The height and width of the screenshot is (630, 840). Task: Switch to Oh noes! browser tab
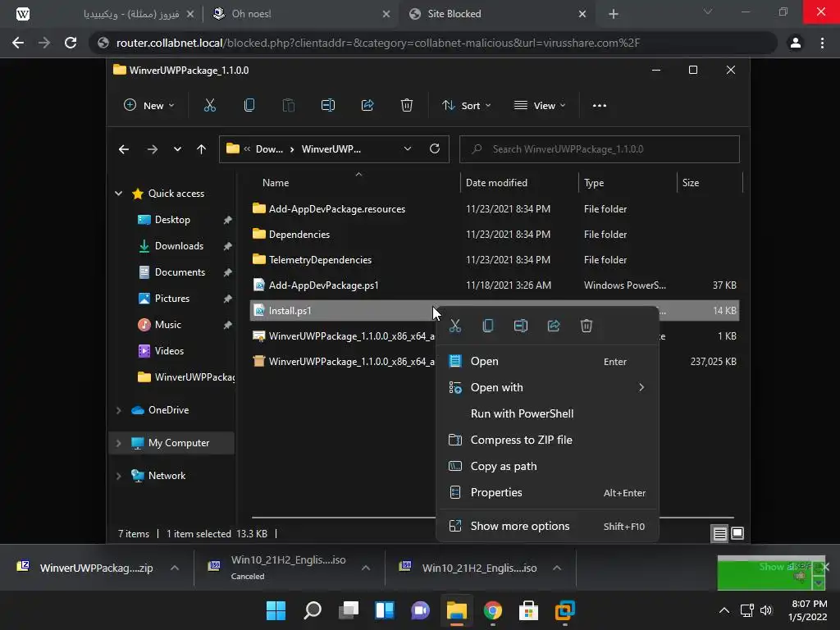click(x=300, y=14)
